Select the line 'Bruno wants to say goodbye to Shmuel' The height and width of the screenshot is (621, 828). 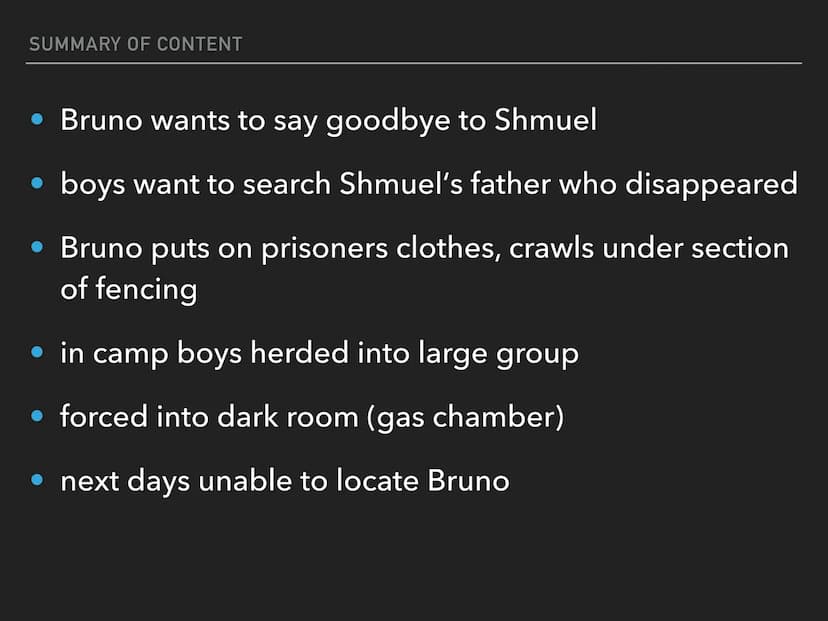pos(328,121)
